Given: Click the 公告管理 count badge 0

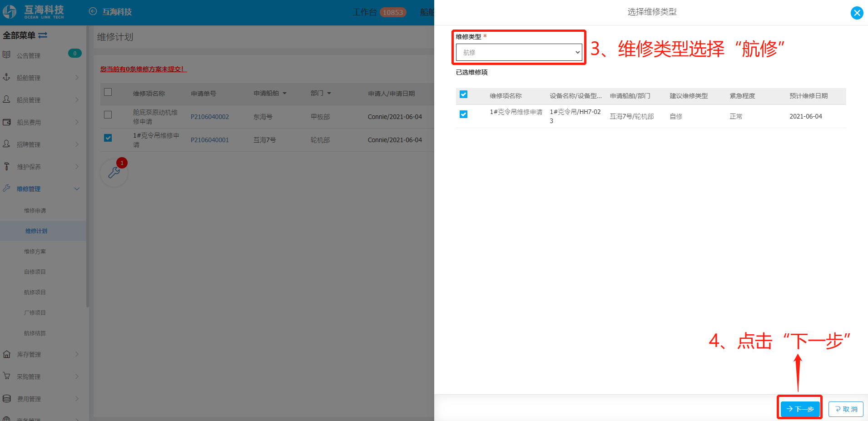Looking at the screenshot, I should click(x=75, y=53).
